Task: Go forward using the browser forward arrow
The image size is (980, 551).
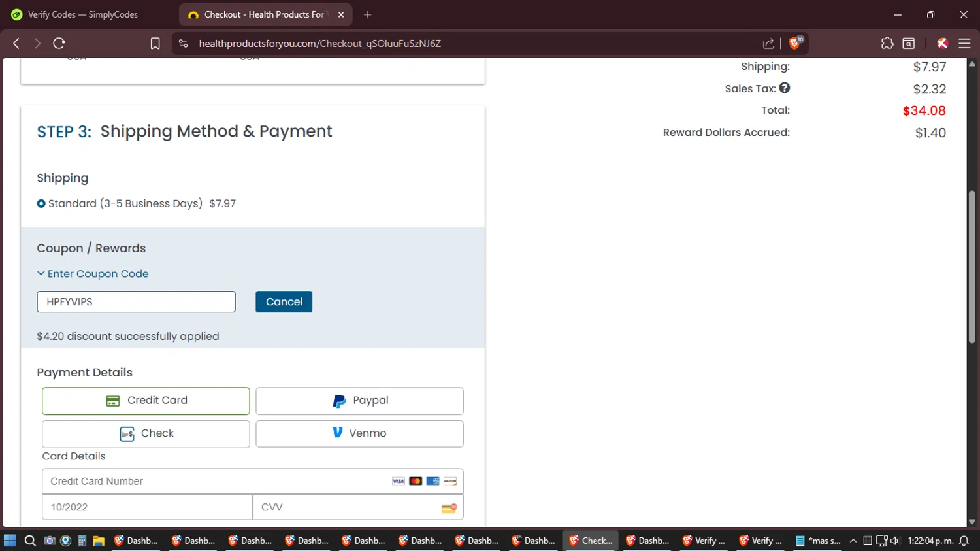Action: pyautogui.click(x=37, y=43)
